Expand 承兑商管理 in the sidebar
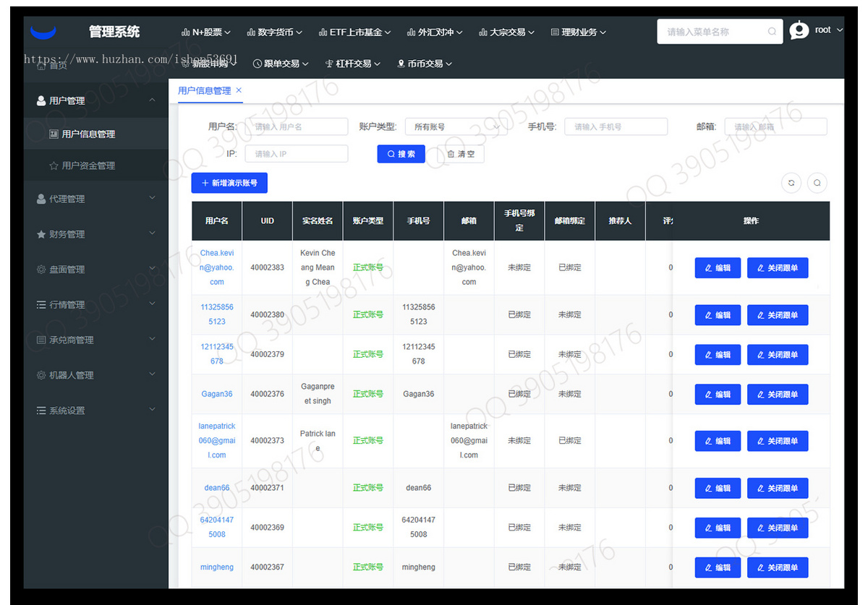Screen dimensions: 868x605 (96, 340)
